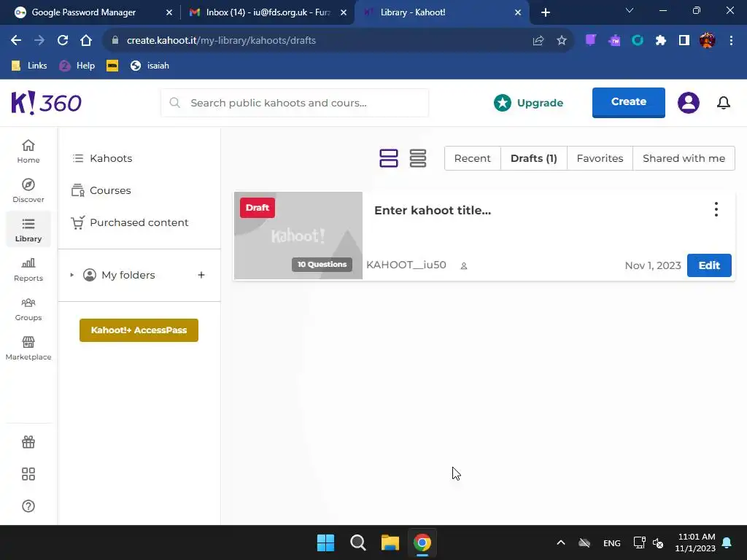This screenshot has height=560, width=747.
Task: Open File Explorer from the taskbar
Action: pos(390,542)
